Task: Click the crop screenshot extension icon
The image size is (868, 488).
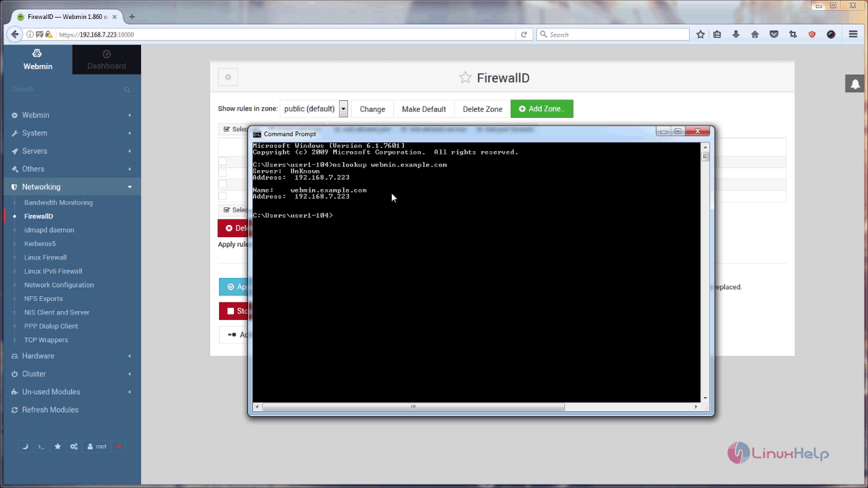Action: coord(793,35)
